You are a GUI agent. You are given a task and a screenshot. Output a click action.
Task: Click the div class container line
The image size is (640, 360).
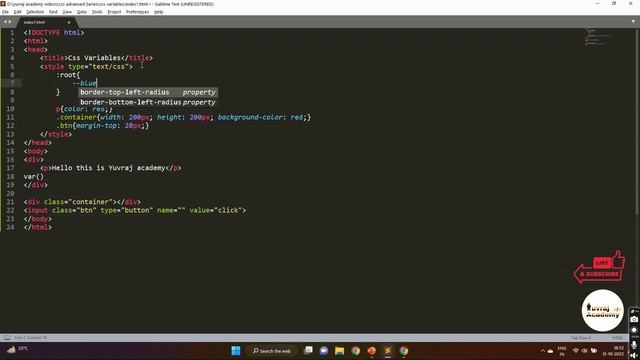coord(82,202)
